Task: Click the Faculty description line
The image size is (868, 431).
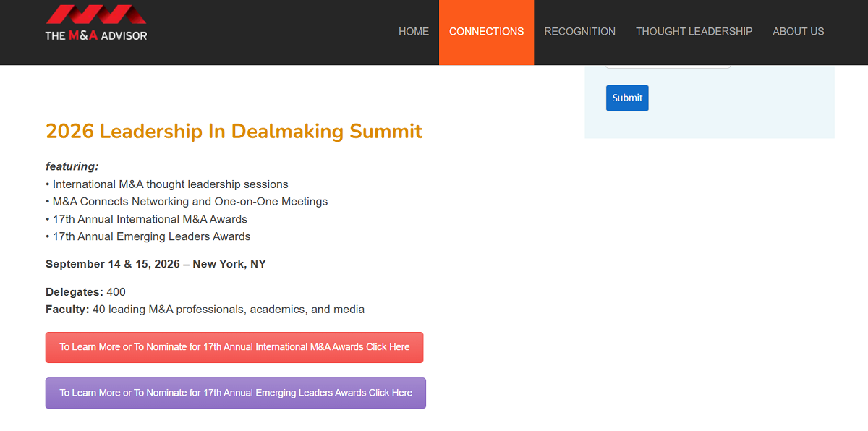Action: 205,309
